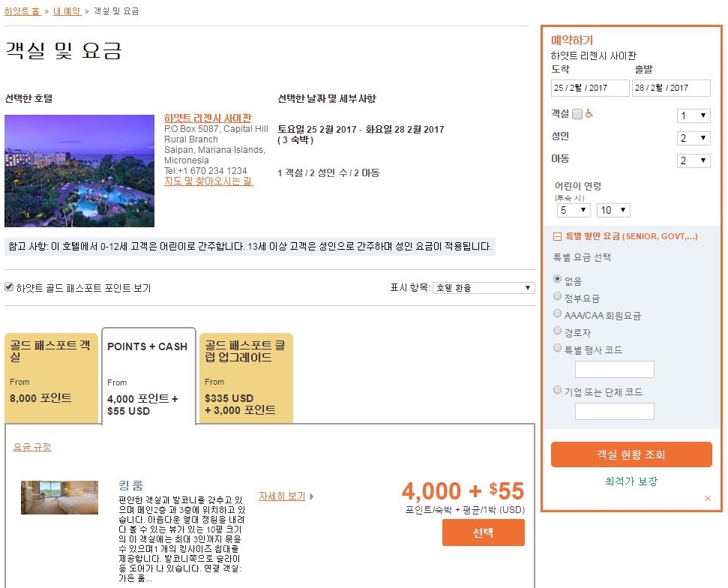The height and width of the screenshot is (588, 728).
Task: Select the 정부요금 radio option
Action: pos(558,296)
